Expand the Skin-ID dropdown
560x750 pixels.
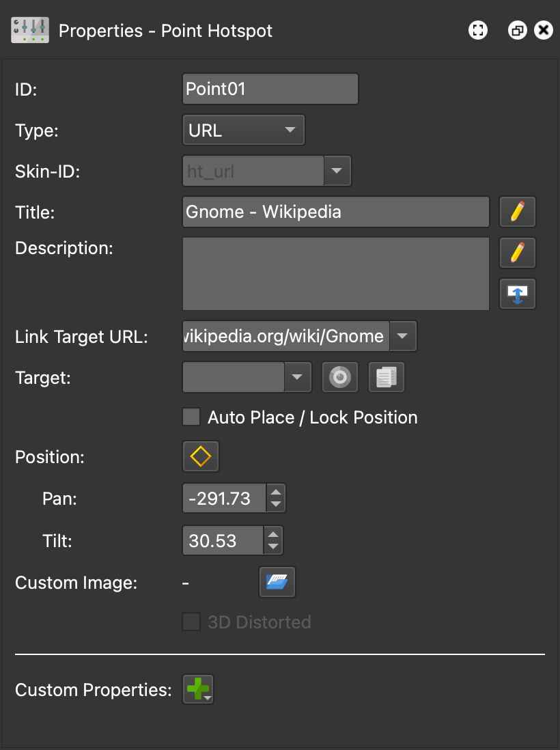337,171
